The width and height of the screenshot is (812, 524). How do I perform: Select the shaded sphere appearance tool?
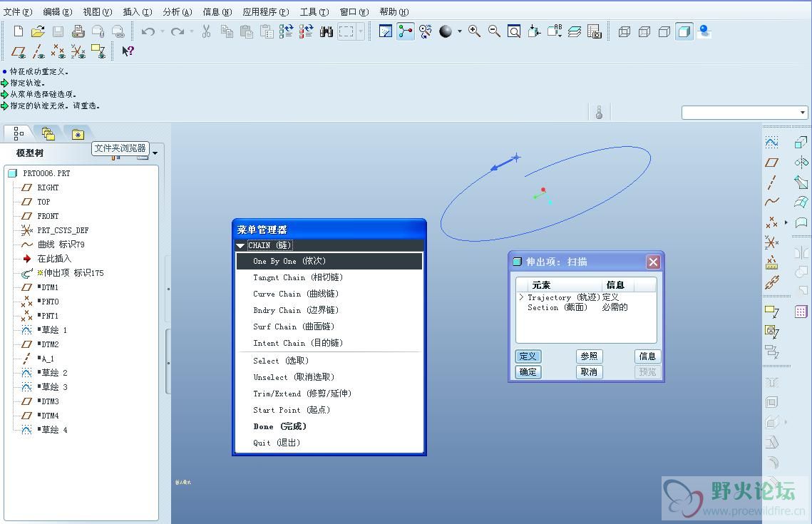point(446,31)
